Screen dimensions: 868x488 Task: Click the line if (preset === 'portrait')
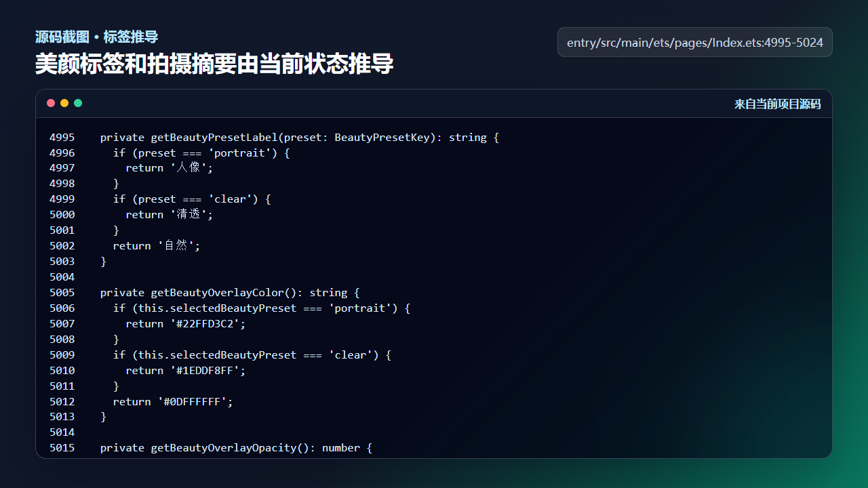click(201, 153)
